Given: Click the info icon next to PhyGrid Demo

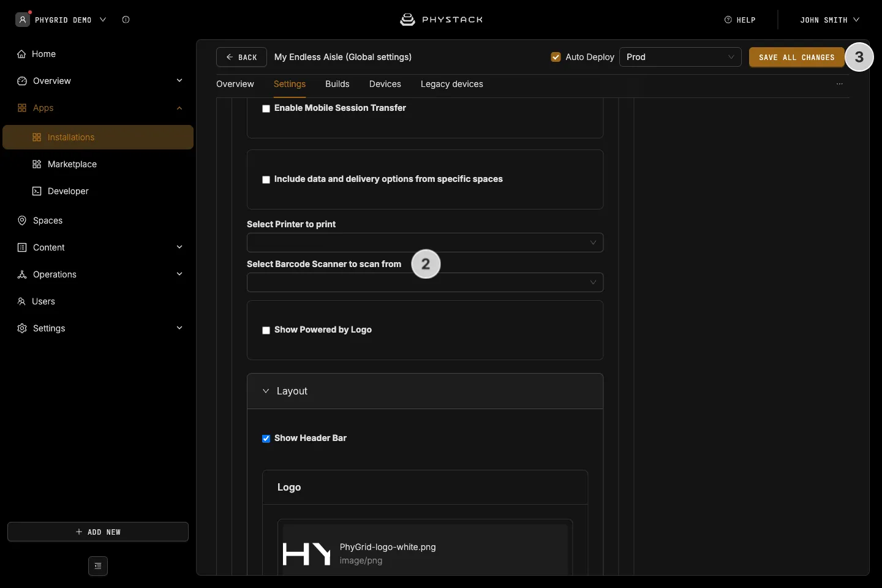Looking at the screenshot, I should click(x=126, y=20).
